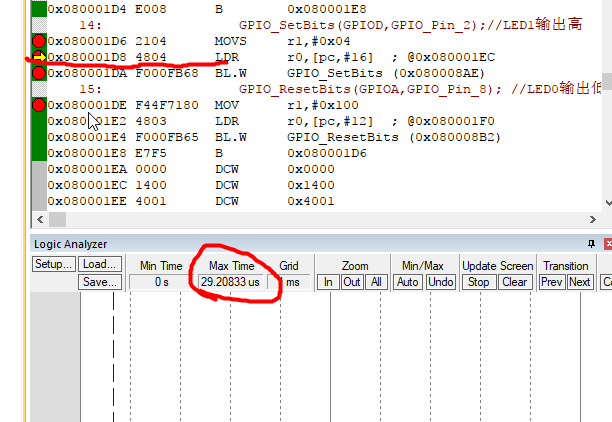Click horizontal scrollbar right arrow in disassembly
The image size is (612, 422).
click(x=593, y=219)
